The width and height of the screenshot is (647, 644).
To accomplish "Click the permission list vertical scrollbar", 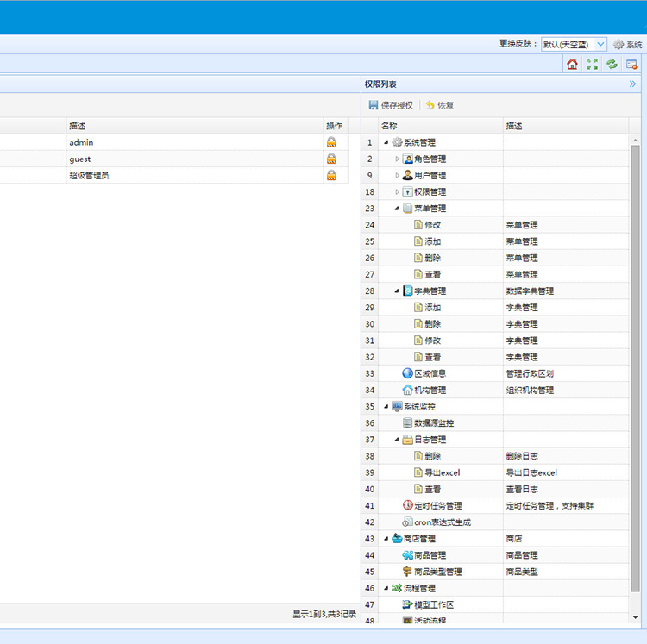I will (635, 369).
